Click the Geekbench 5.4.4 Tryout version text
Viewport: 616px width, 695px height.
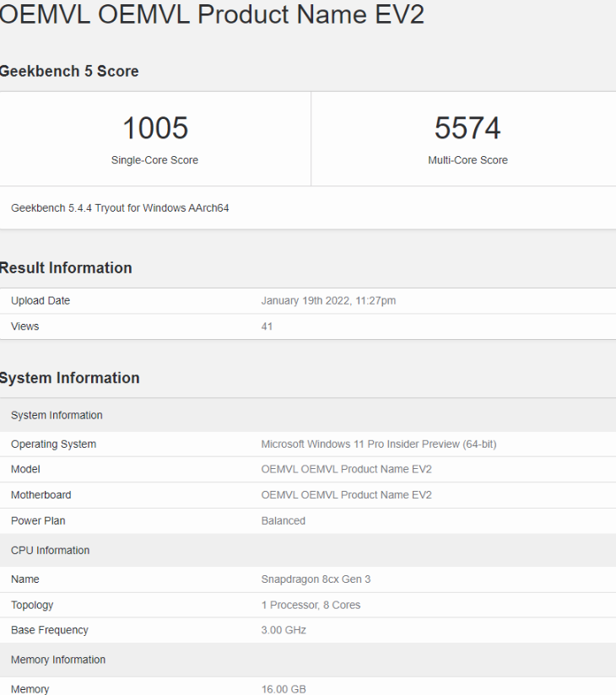[120, 207]
